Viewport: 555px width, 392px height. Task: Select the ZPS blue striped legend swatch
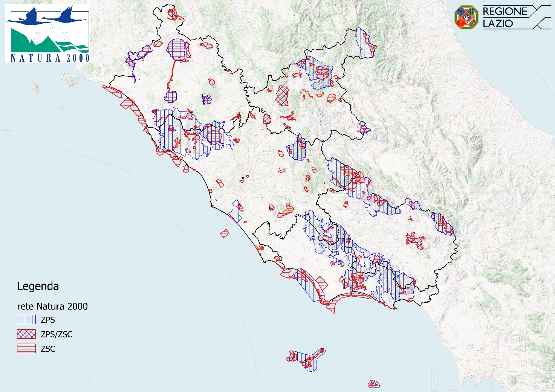(x=26, y=320)
